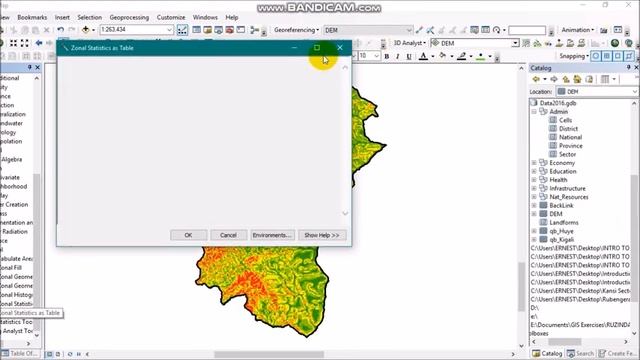Open the Georeferencing menu dropdown
Image resolution: width=640 pixels, height=360 pixels.
[296, 30]
